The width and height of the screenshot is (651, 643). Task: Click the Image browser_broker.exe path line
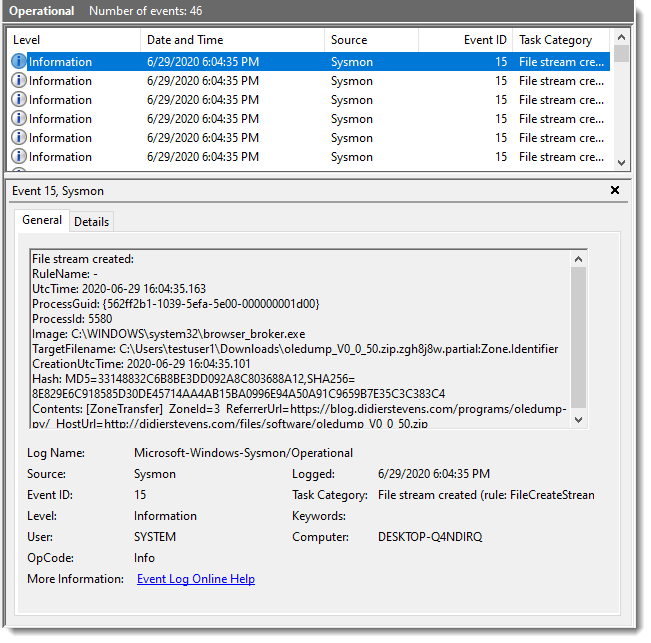(x=169, y=334)
